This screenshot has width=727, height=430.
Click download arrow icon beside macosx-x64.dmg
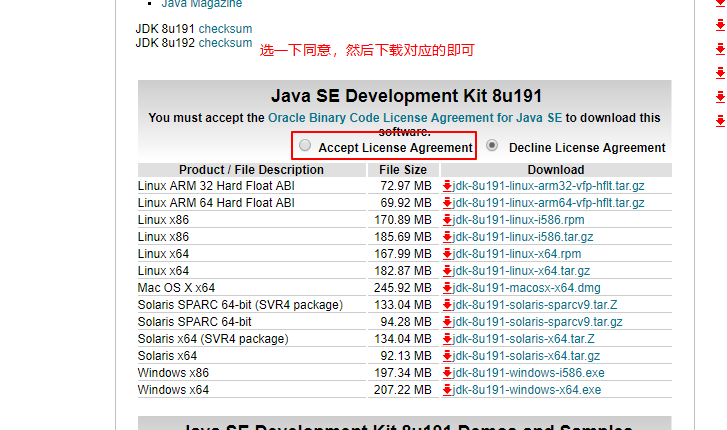coord(447,288)
